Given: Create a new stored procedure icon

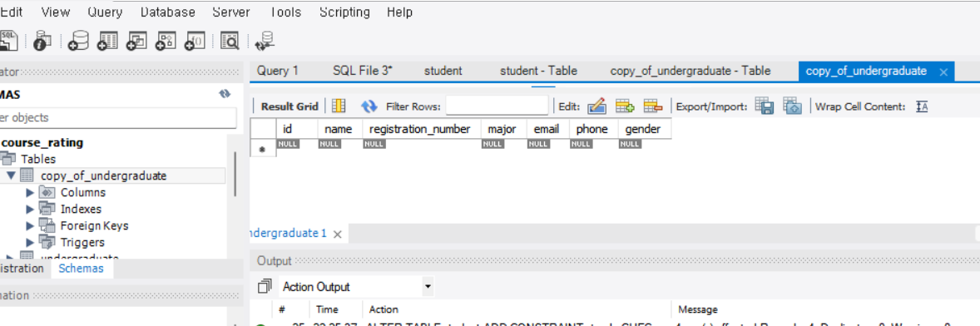Looking at the screenshot, I should (166, 41).
